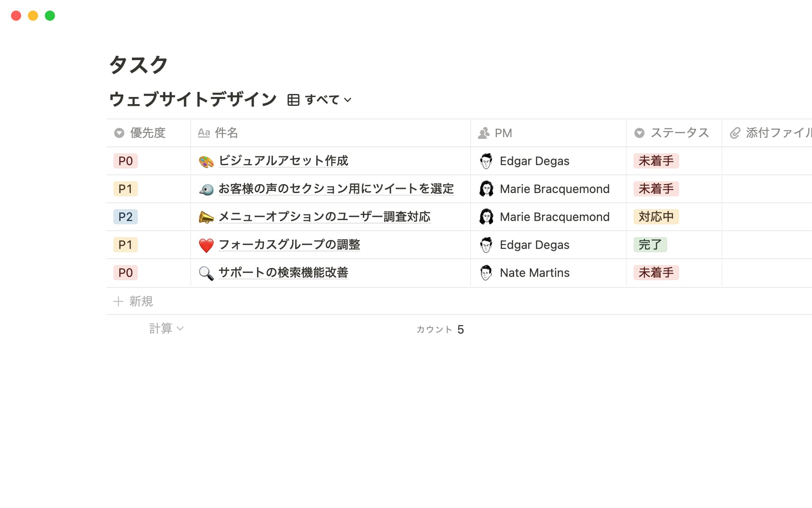
Task: Open the 優先度 column header menu
Action: tap(148, 133)
